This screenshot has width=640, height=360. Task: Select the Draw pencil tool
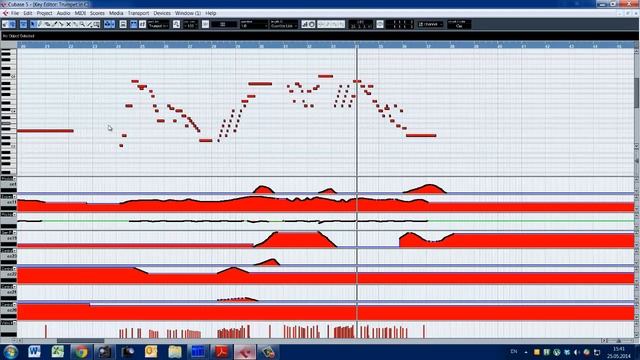[x=40, y=24]
